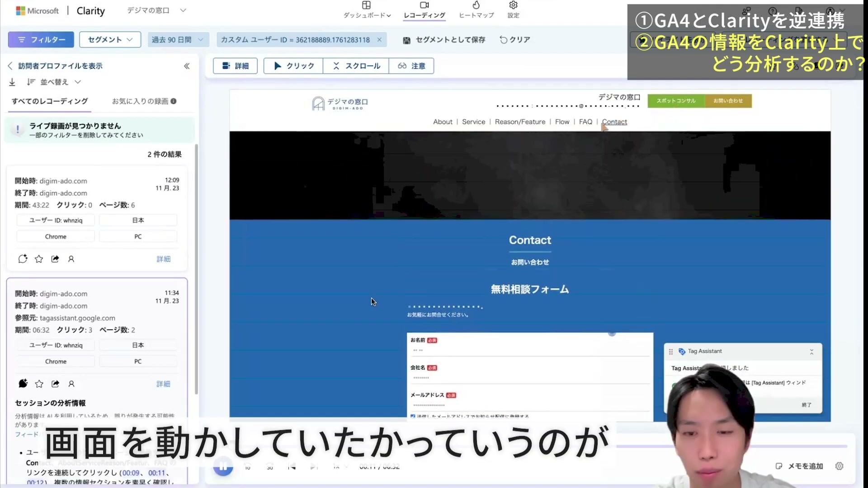This screenshot has height=488, width=868.
Task: Click Service nav link in recorded page
Action: [473, 122]
